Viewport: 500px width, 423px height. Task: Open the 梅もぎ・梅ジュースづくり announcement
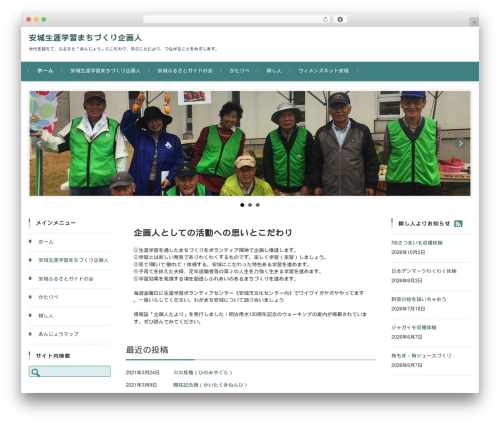point(421,356)
